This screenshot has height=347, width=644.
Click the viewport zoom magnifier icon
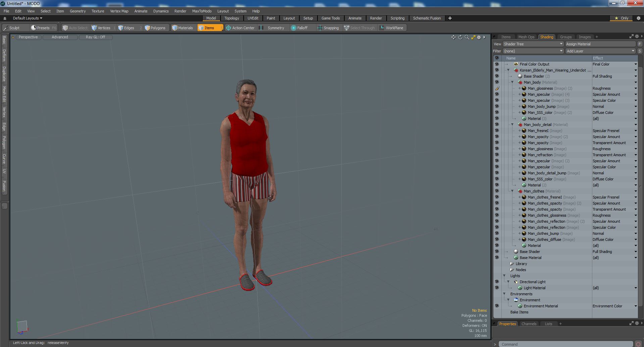coord(467,37)
